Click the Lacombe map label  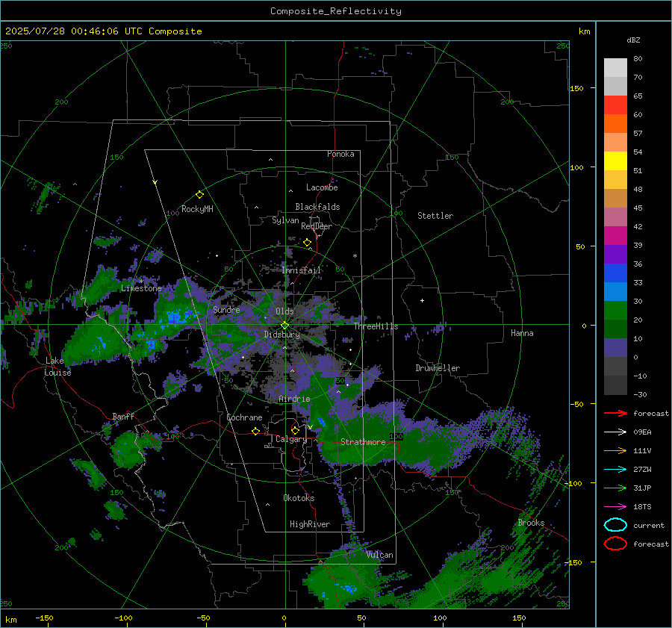(322, 187)
